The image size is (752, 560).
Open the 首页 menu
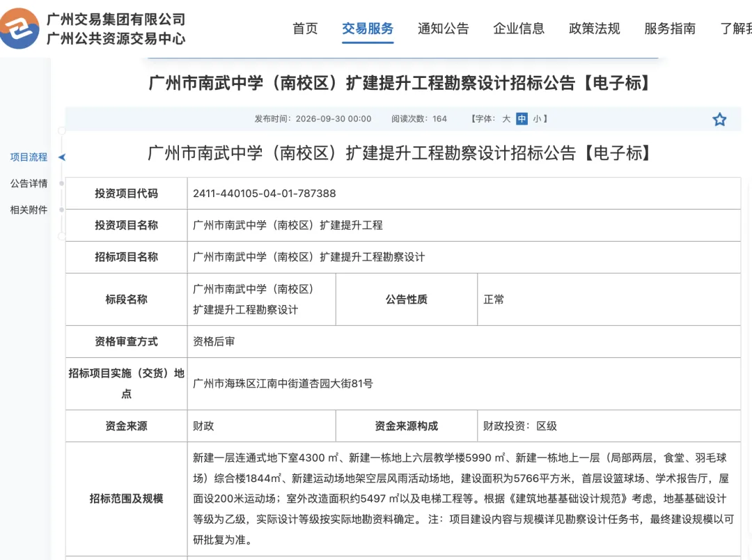point(305,29)
